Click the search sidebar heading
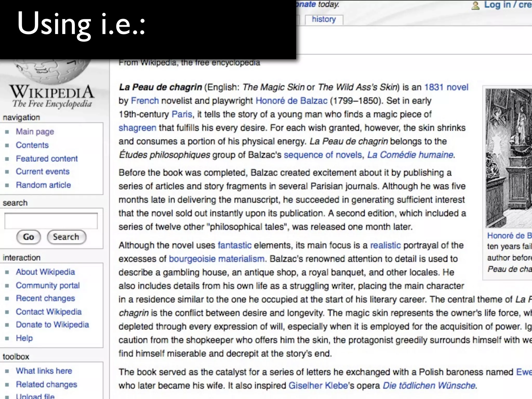Viewport: 532px width, 399px height. pos(15,203)
